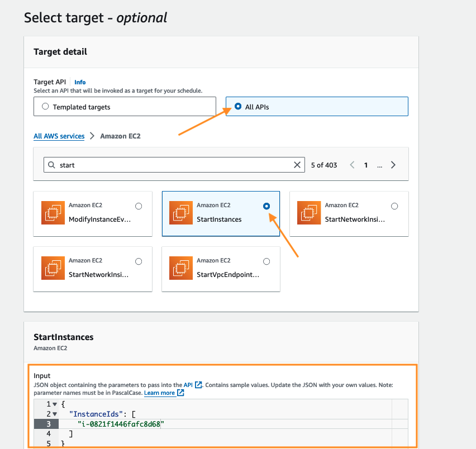Open the Info link next to Target API

pos(80,82)
